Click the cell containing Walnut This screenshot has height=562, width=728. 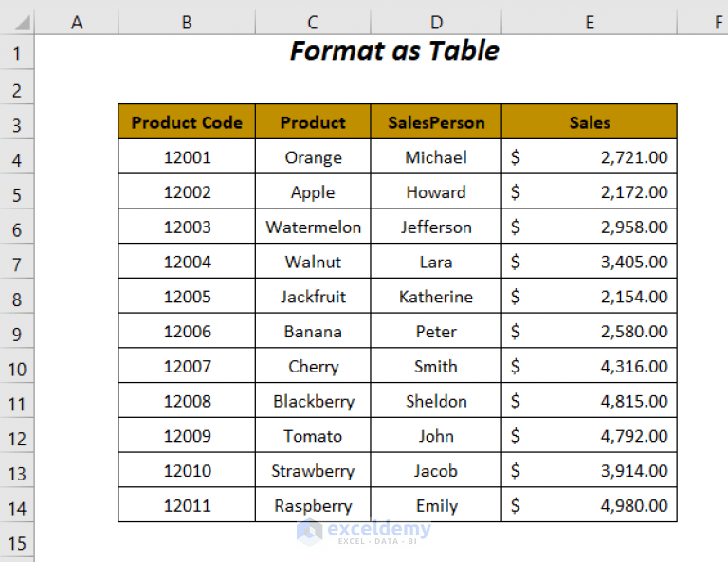click(x=313, y=262)
